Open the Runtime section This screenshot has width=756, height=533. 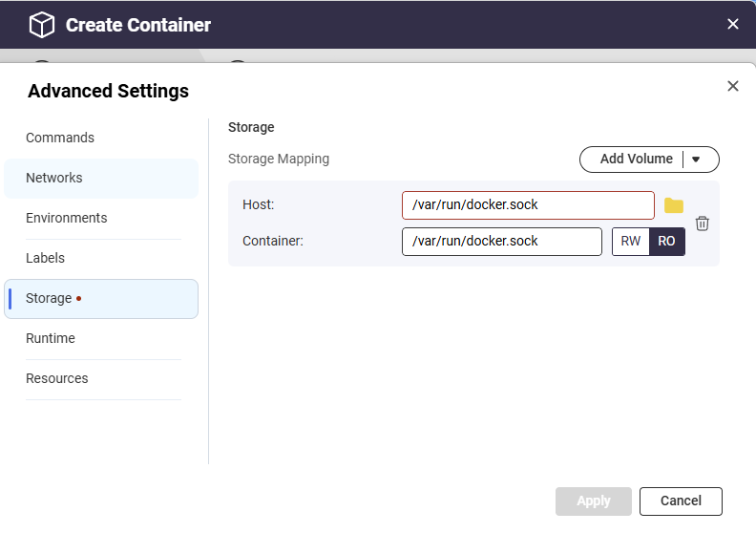pyautogui.click(x=101, y=338)
